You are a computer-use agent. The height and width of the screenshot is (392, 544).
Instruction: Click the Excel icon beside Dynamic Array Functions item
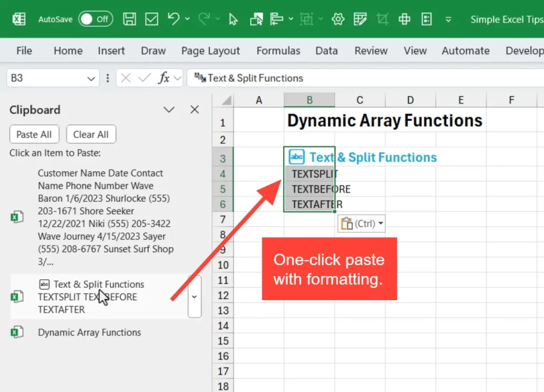pyautogui.click(x=17, y=333)
